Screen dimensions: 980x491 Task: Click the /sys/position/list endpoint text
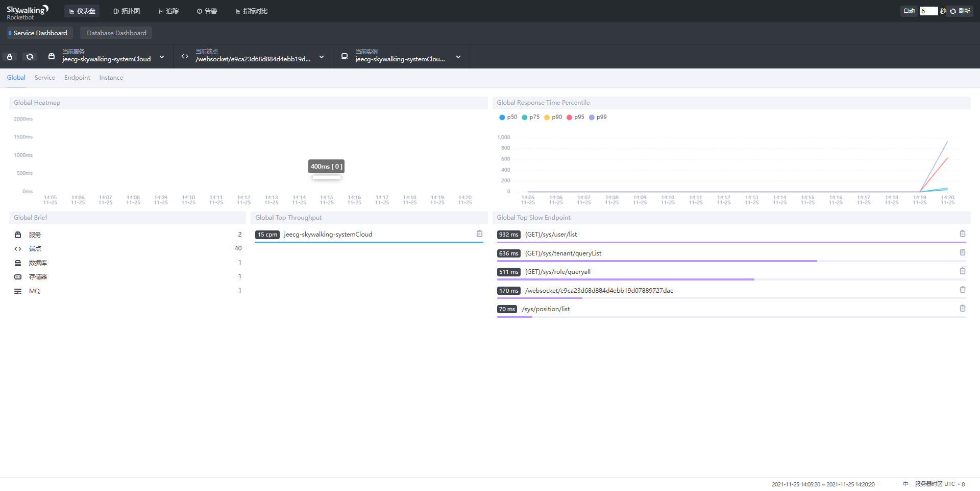pyautogui.click(x=546, y=309)
